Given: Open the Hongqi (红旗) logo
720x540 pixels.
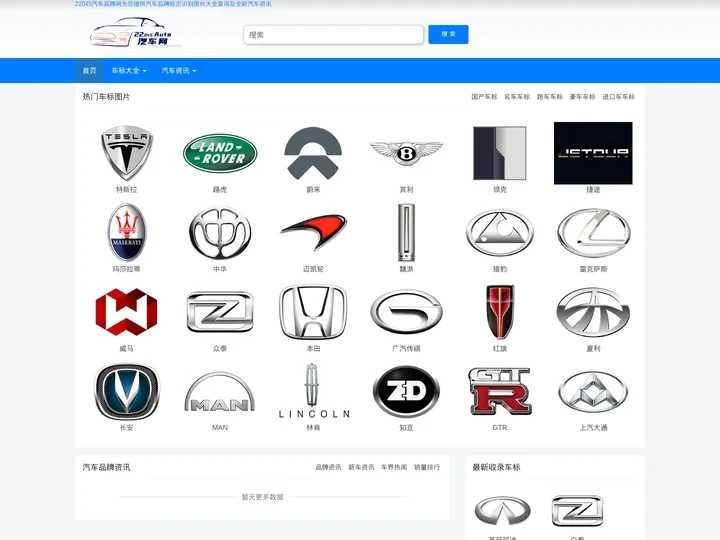Looking at the screenshot, I should tap(500, 312).
